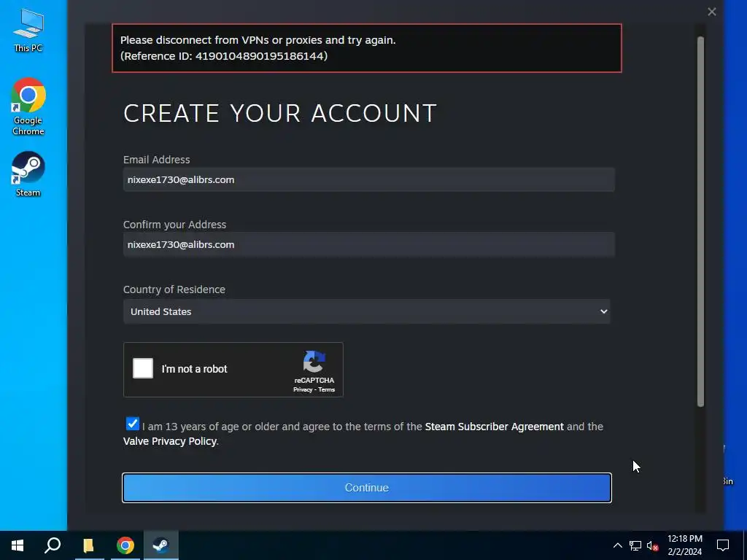
Task: Open the This PC desktop icon
Action: [28, 31]
